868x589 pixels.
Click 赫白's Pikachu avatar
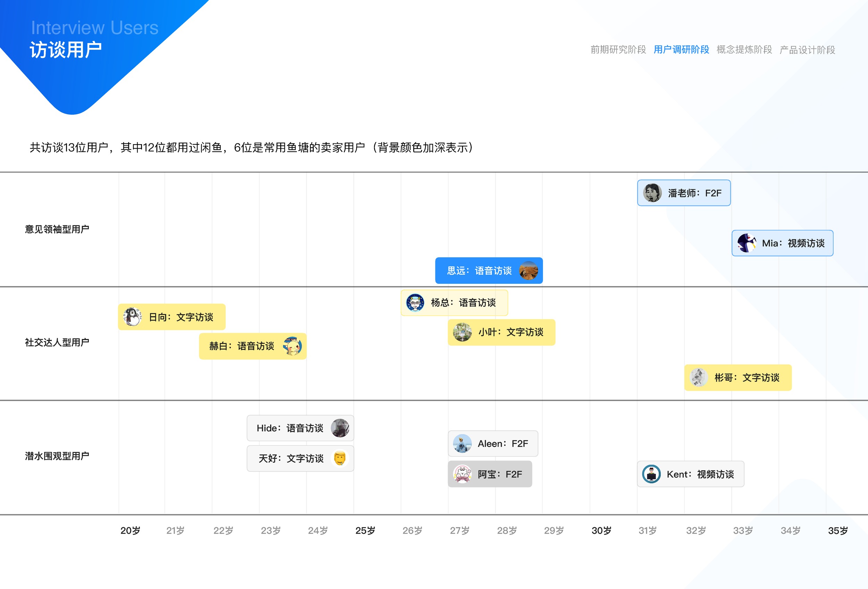click(x=292, y=346)
